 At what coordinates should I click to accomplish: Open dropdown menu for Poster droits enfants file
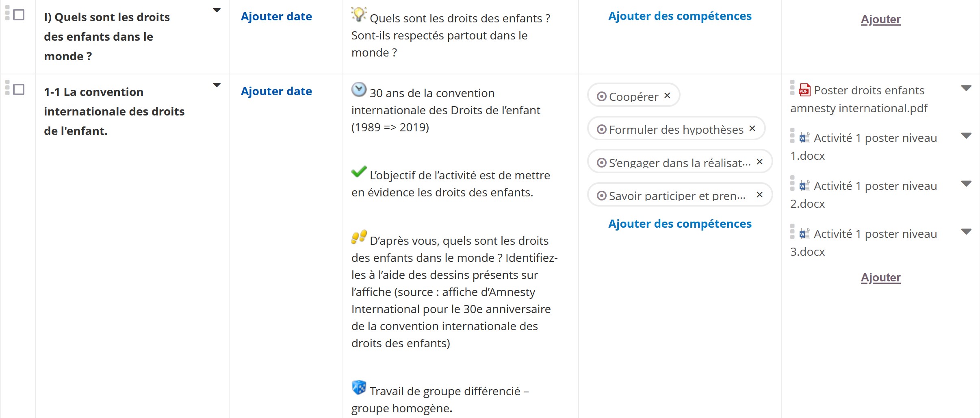[966, 88]
